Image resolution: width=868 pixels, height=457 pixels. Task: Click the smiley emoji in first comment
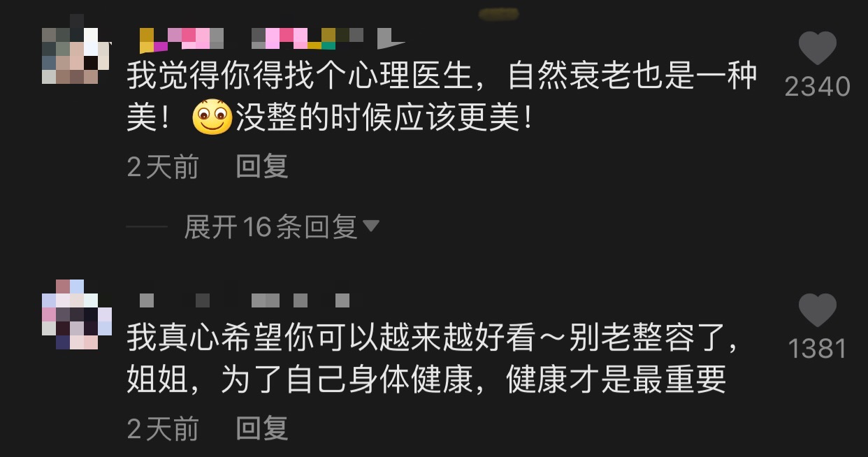(x=212, y=118)
